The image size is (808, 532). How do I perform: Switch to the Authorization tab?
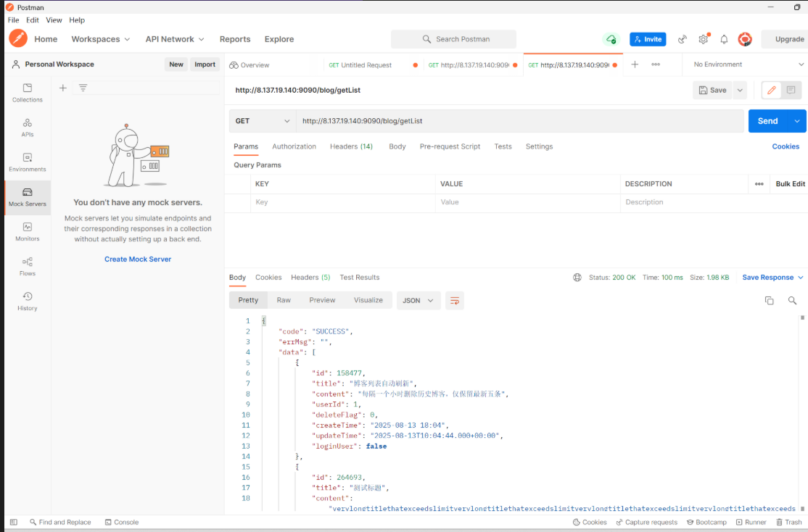tap(294, 147)
